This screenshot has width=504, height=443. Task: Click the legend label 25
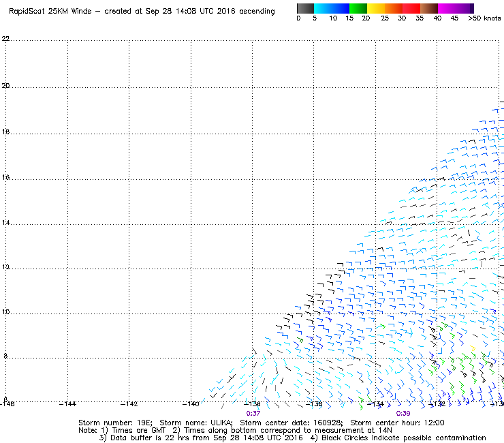[x=385, y=18]
